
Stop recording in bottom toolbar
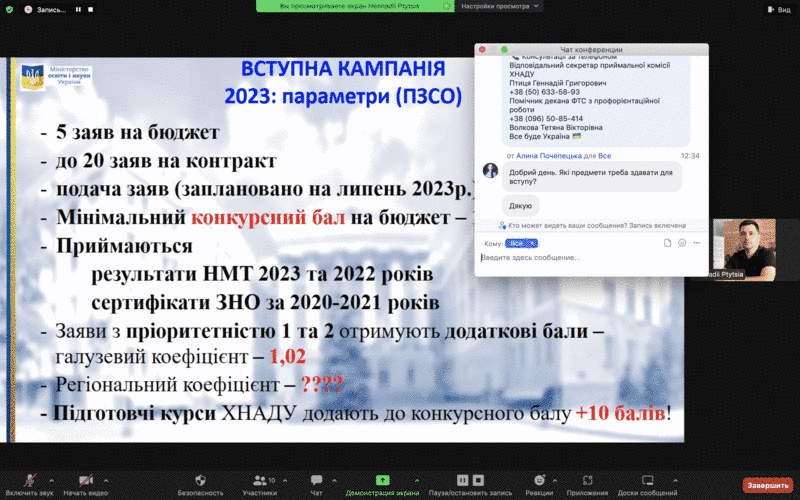point(478,480)
